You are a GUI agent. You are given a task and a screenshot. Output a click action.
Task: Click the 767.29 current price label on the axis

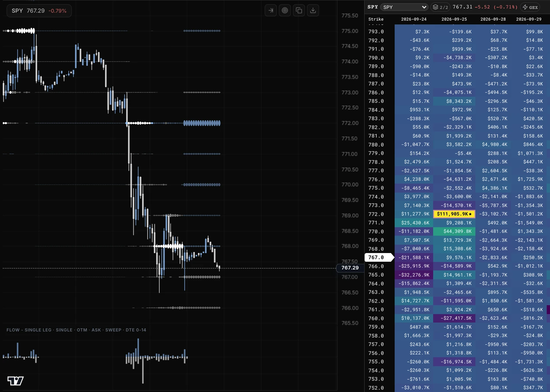(350, 268)
